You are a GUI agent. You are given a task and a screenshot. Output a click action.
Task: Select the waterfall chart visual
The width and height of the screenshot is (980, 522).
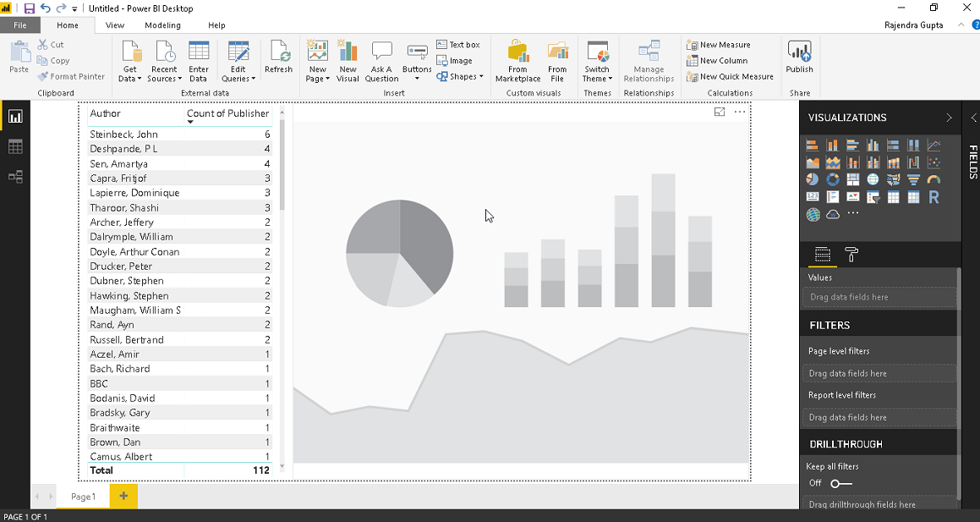(x=913, y=162)
